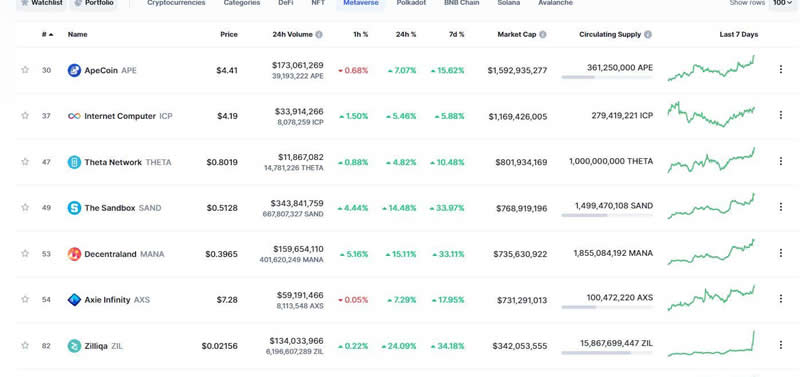This screenshot has width=800, height=377.
Task: Open the three-dot menu for The Sandbox
Action: tap(781, 207)
